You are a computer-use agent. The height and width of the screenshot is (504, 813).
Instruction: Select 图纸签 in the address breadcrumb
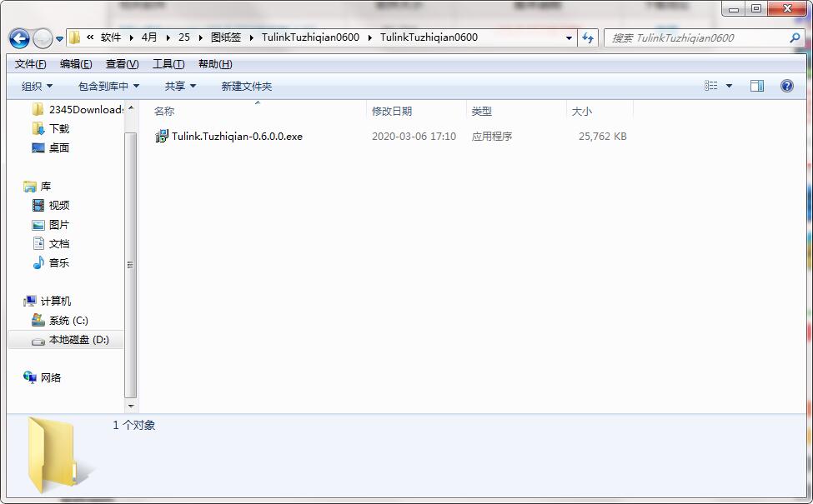click(x=226, y=37)
